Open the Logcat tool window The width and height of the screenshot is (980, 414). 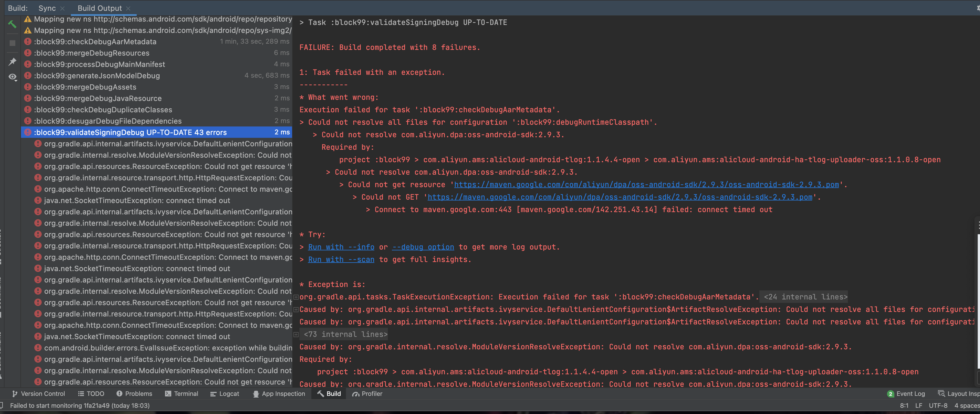[225, 394]
